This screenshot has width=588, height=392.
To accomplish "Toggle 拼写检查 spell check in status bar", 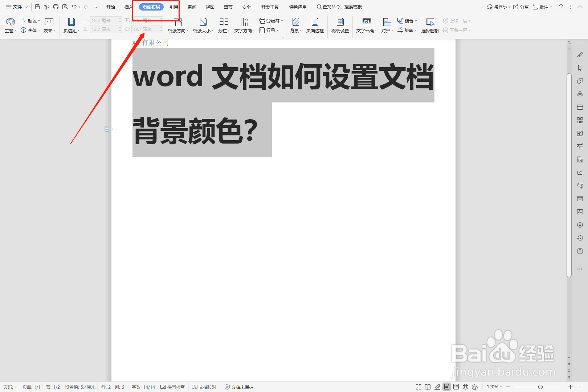I will [173, 387].
